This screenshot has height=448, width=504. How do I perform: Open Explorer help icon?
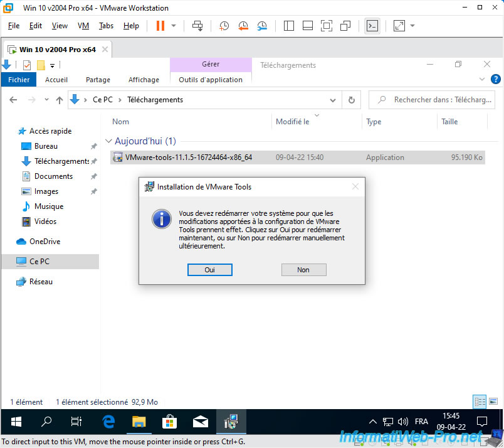(496, 79)
